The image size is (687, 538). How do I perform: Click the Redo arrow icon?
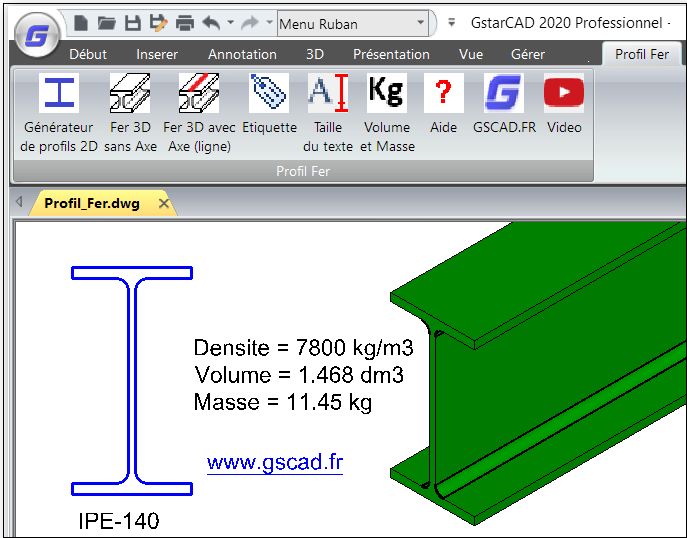tap(250, 23)
